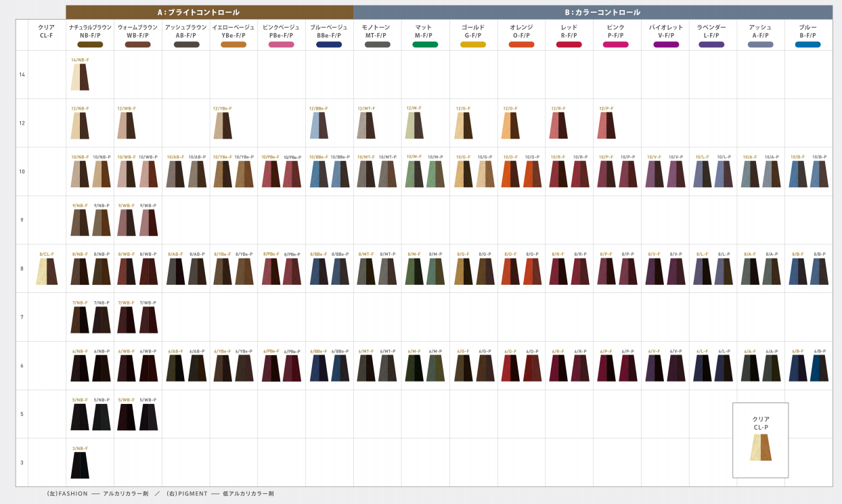This screenshot has height=504, width=842.
Task: Choose the 10/O-F orange swatch
Action: pyautogui.click(x=511, y=174)
